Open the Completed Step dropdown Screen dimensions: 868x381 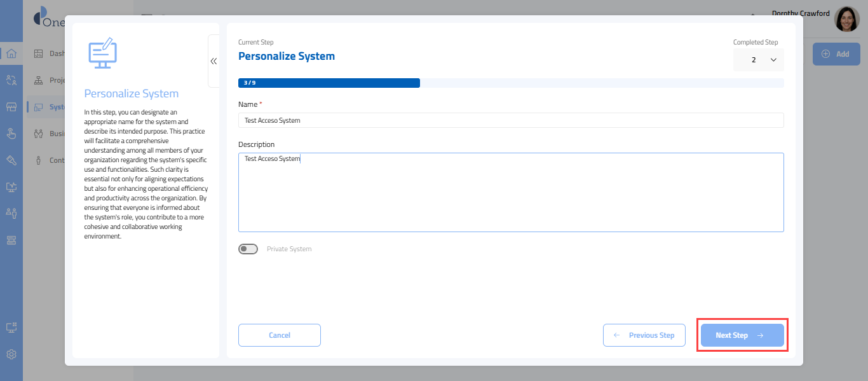(759, 60)
